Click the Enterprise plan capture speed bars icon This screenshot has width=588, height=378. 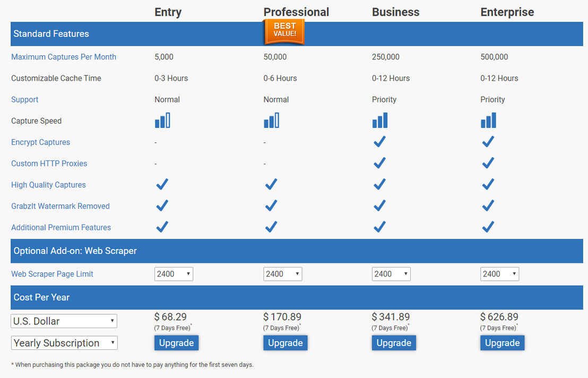[x=488, y=121]
